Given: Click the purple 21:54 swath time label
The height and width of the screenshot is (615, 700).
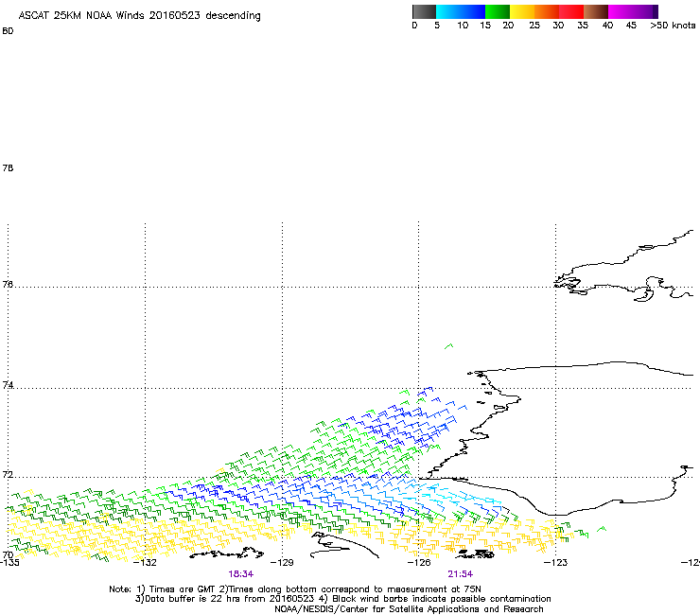Looking at the screenshot, I should pyautogui.click(x=461, y=574).
